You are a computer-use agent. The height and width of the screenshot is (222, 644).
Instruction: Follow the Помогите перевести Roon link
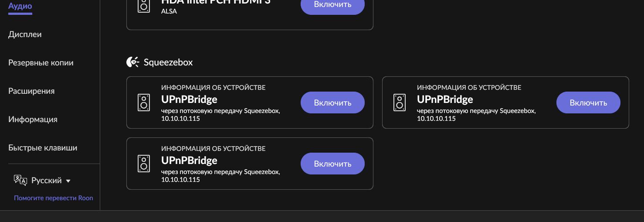click(54, 198)
